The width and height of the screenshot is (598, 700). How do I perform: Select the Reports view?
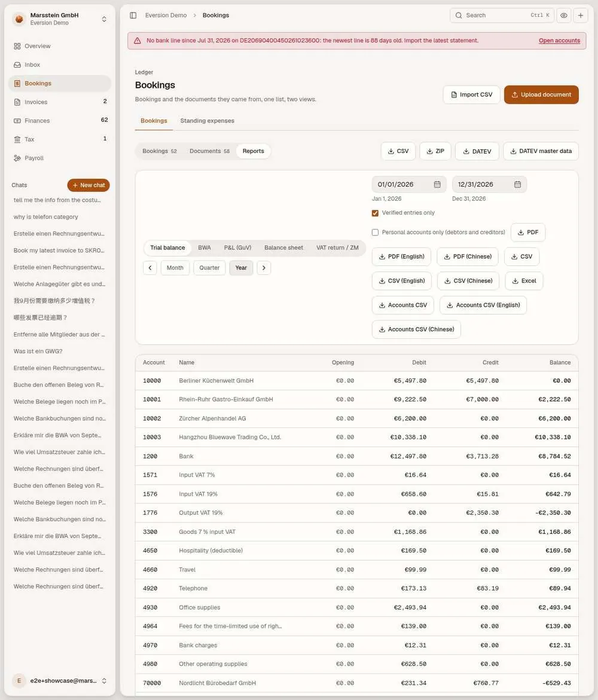(253, 151)
